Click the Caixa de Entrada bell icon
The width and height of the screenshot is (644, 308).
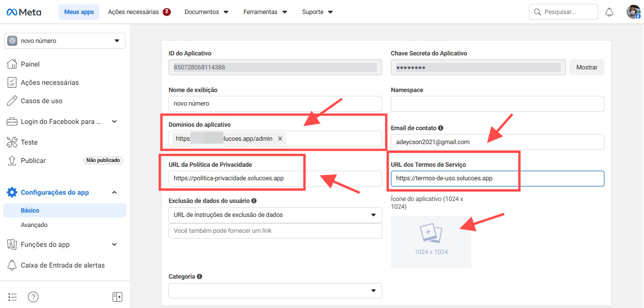click(x=12, y=265)
